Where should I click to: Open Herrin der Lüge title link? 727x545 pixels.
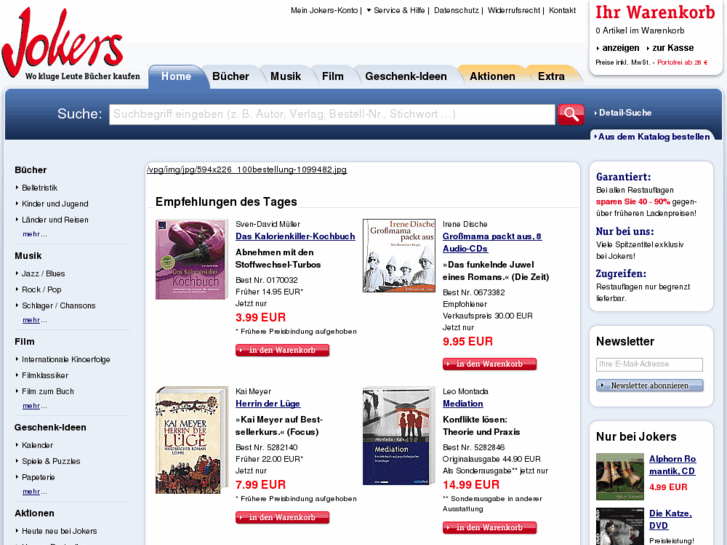coord(268,404)
